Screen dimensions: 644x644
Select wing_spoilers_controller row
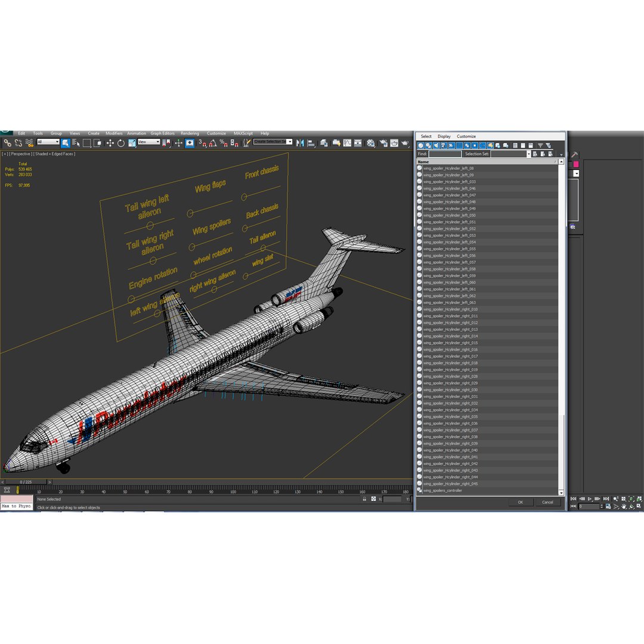tap(487, 490)
